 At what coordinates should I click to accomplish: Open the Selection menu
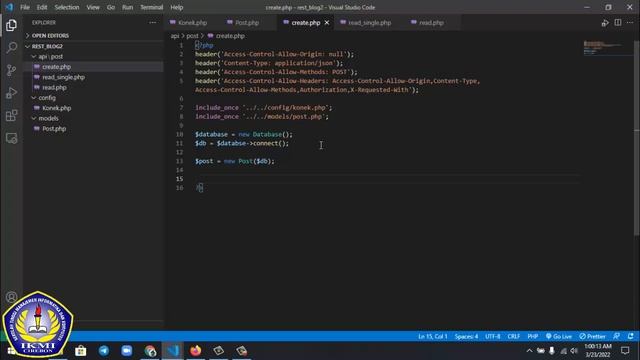click(67, 7)
